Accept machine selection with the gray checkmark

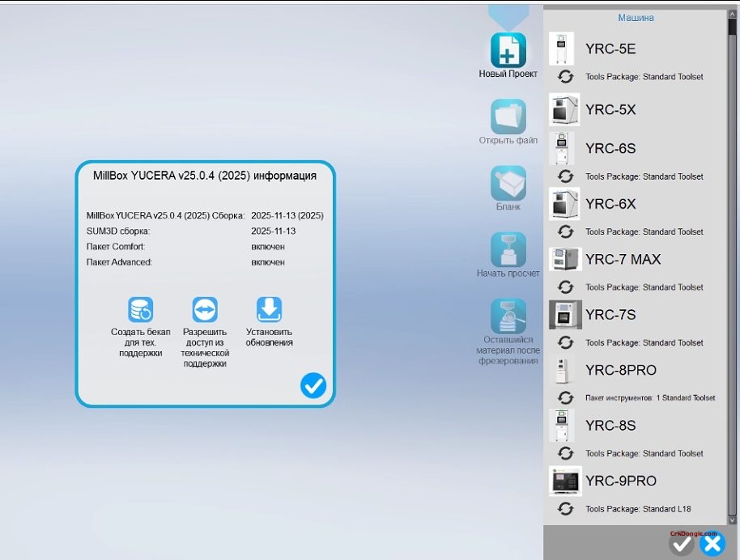[x=682, y=545]
